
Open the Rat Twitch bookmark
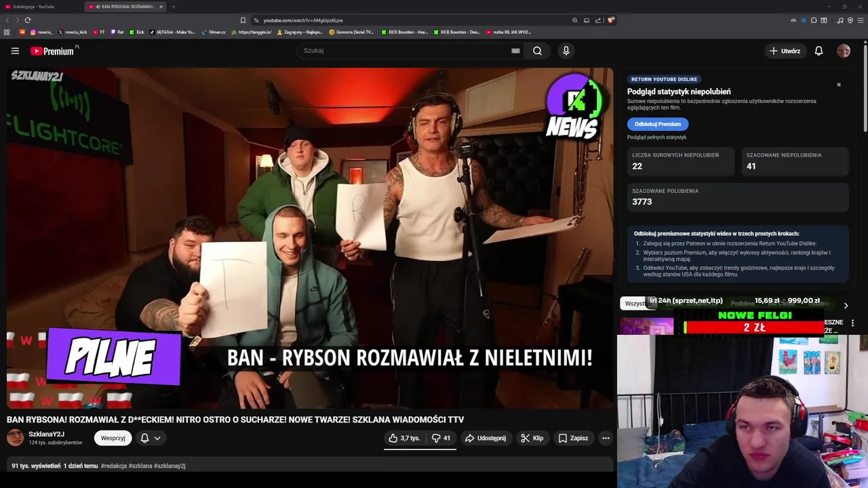(117, 32)
